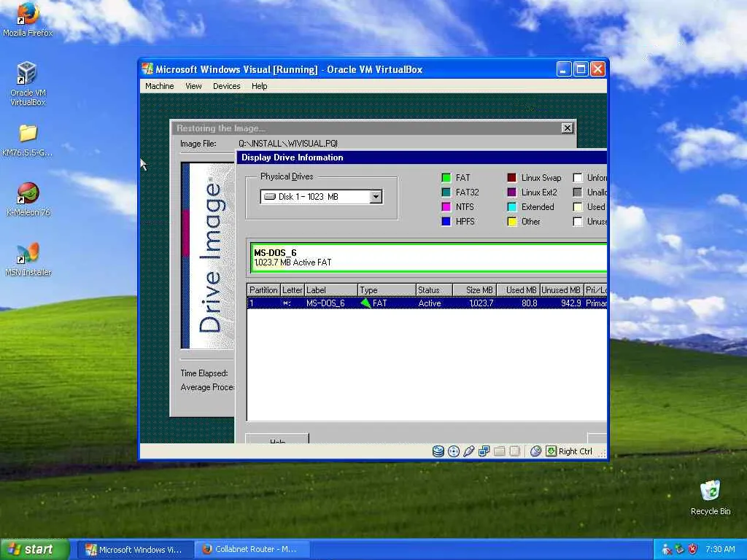Open the View menu
747x560 pixels.
[x=193, y=86]
